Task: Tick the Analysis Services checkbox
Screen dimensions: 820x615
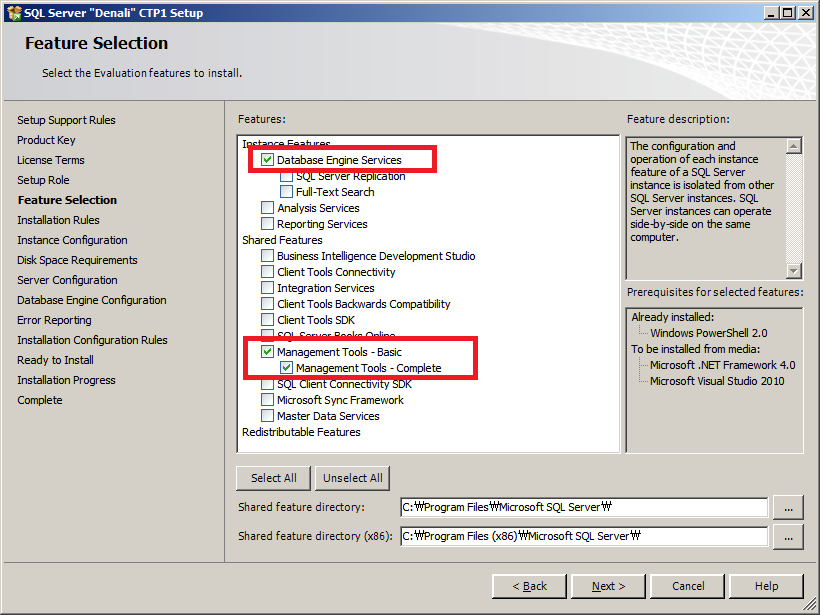Action: (x=267, y=208)
